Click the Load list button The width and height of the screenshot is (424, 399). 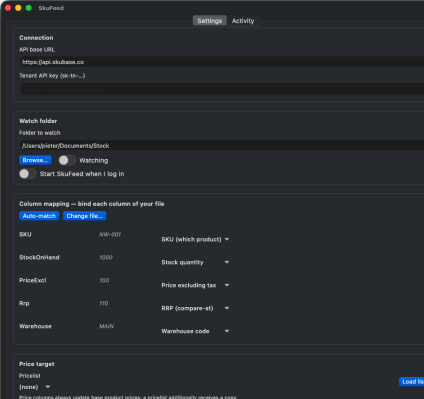coord(412,382)
